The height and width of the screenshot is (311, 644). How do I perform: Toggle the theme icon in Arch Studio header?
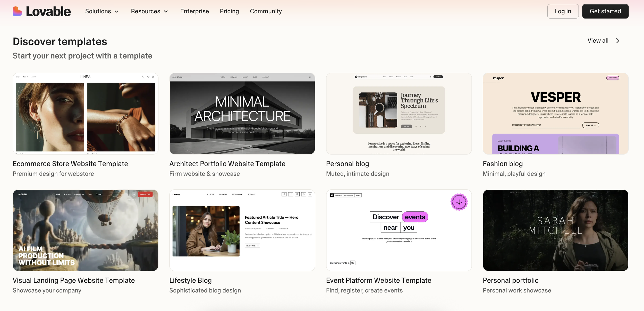[x=310, y=77]
